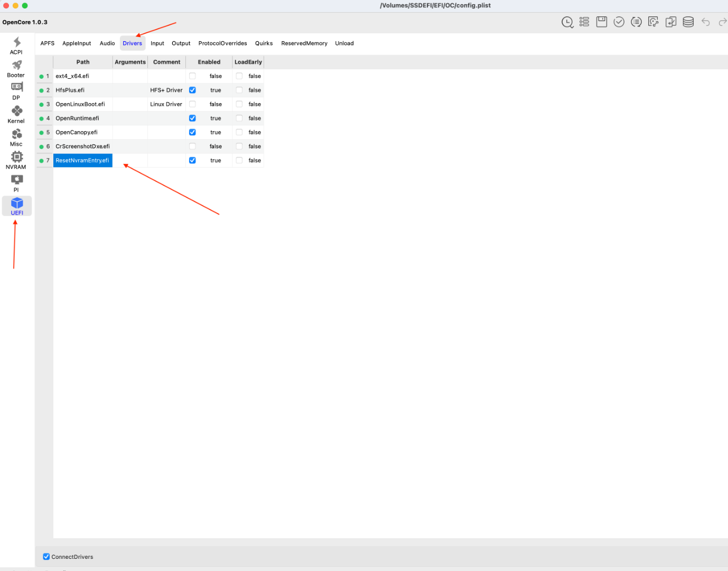Click the Arguments column header

(130, 62)
